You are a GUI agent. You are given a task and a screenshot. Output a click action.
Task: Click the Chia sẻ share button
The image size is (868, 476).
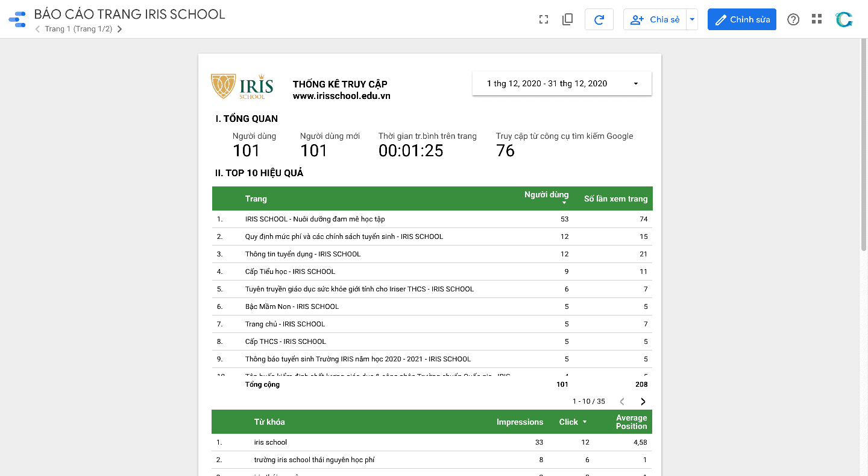point(655,19)
